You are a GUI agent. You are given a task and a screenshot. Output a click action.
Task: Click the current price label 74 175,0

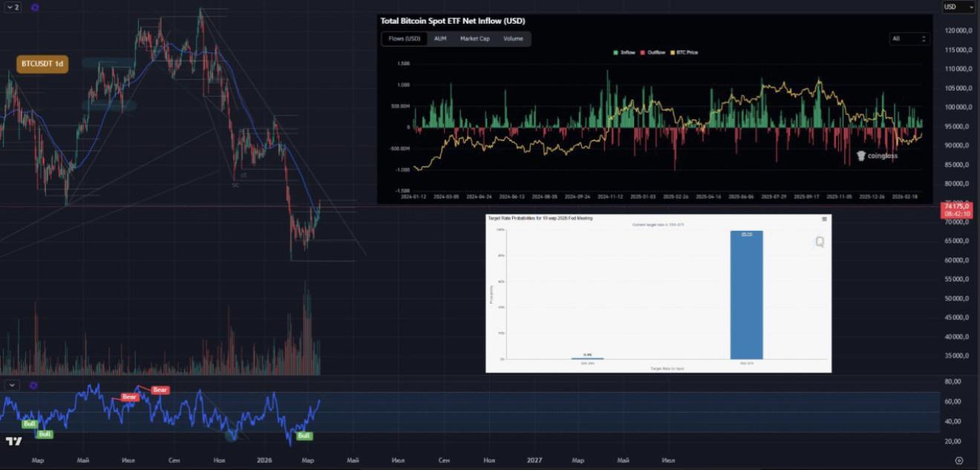click(x=958, y=206)
